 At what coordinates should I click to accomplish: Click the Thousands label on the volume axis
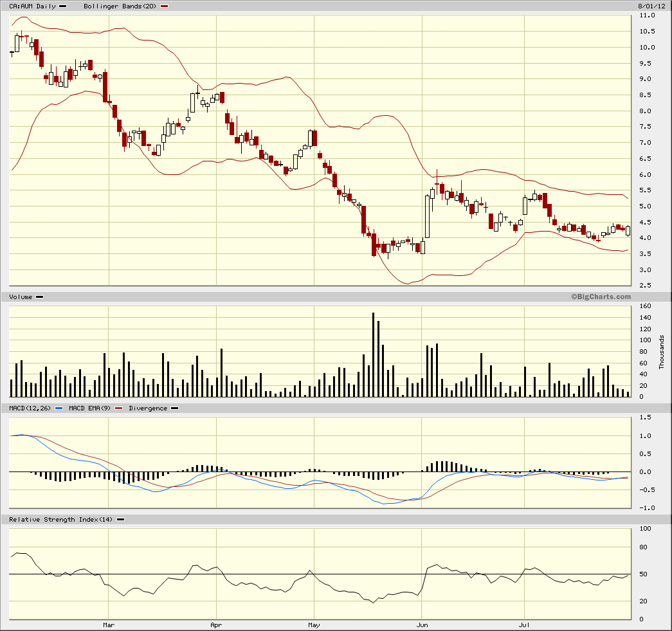click(x=662, y=352)
